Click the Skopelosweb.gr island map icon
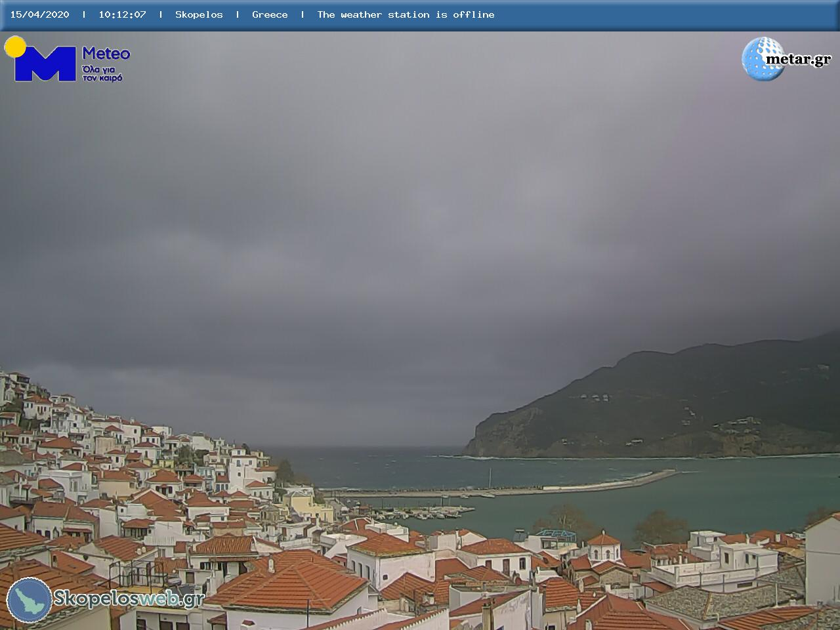 point(30,600)
